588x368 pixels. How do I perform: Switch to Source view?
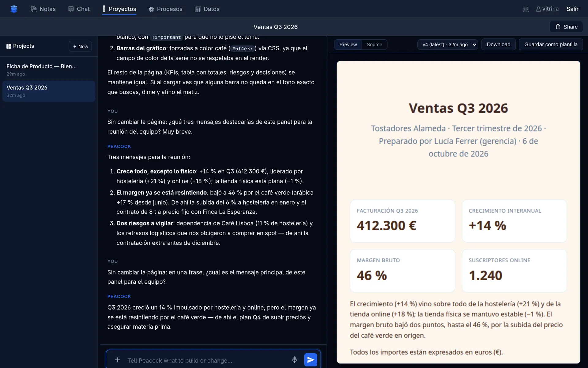(374, 44)
